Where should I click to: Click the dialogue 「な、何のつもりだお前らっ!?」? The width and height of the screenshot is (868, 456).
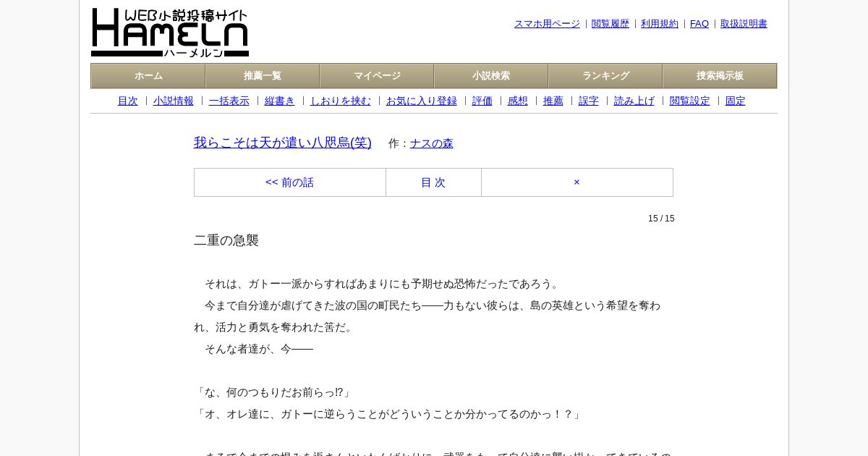(x=273, y=392)
